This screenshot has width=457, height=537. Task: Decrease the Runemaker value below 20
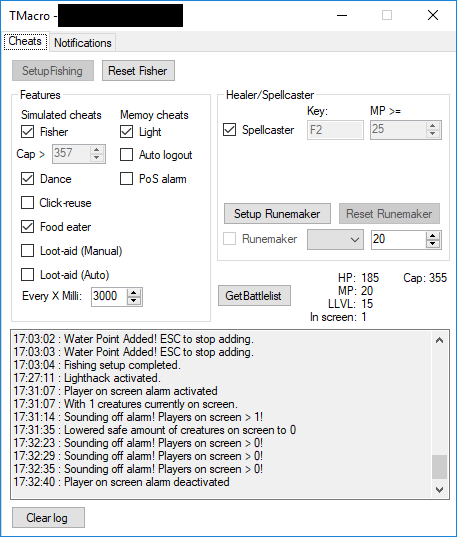coord(433,243)
